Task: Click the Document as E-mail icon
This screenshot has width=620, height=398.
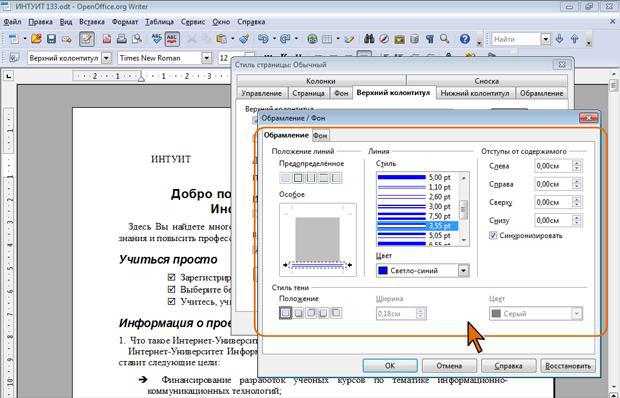Action: 66,39
